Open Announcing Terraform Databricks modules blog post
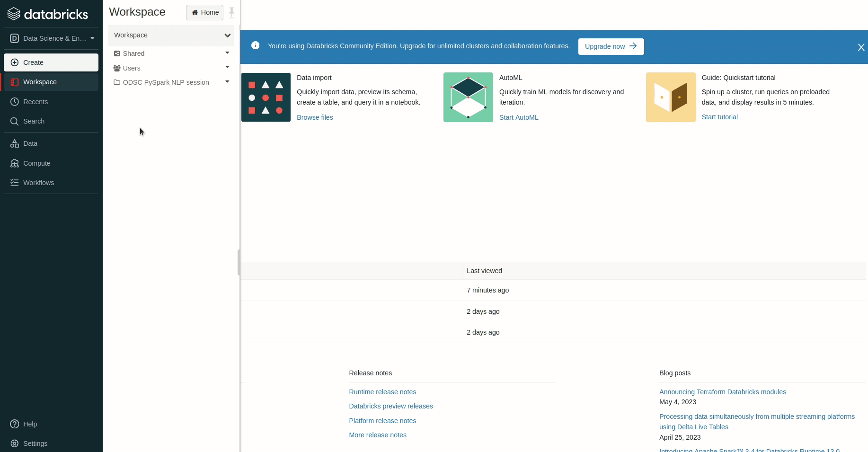 pyautogui.click(x=723, y=392)
